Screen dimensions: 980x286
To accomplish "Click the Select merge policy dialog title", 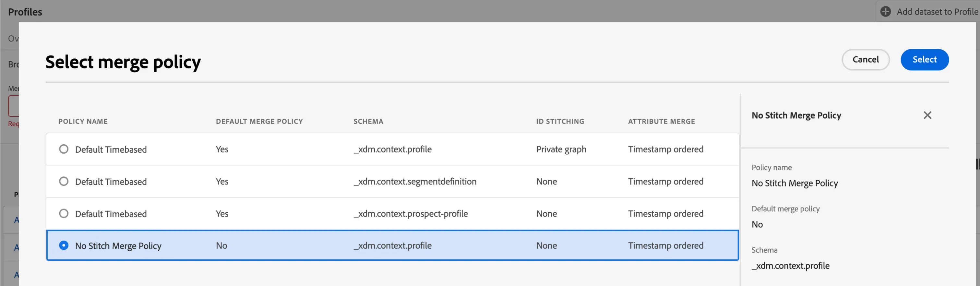I will tap(123, 62).
